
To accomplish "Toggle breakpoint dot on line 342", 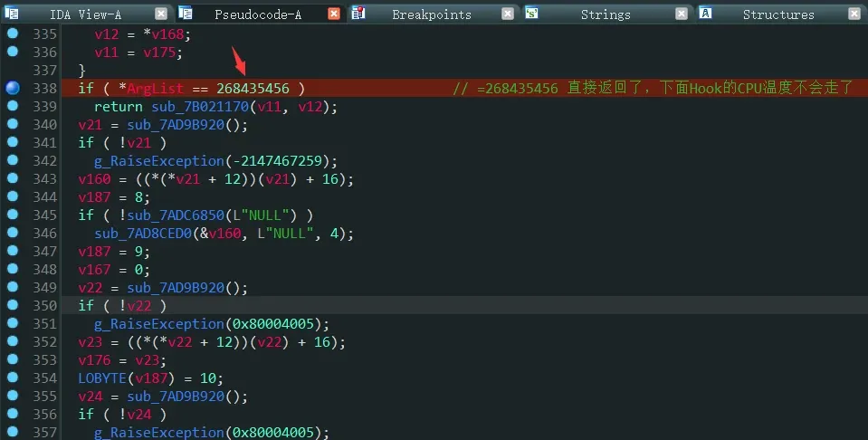I will pos(12,160).
